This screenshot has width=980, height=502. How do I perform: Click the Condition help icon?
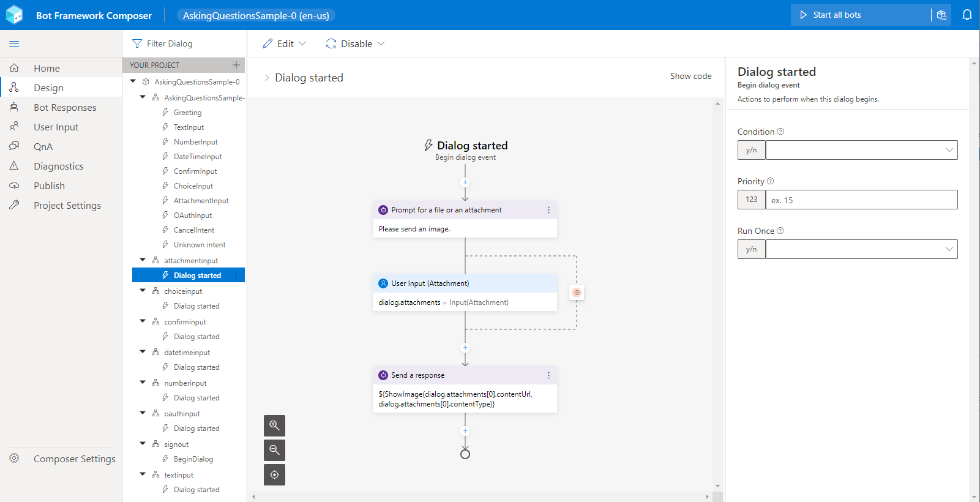pos(780,132)
